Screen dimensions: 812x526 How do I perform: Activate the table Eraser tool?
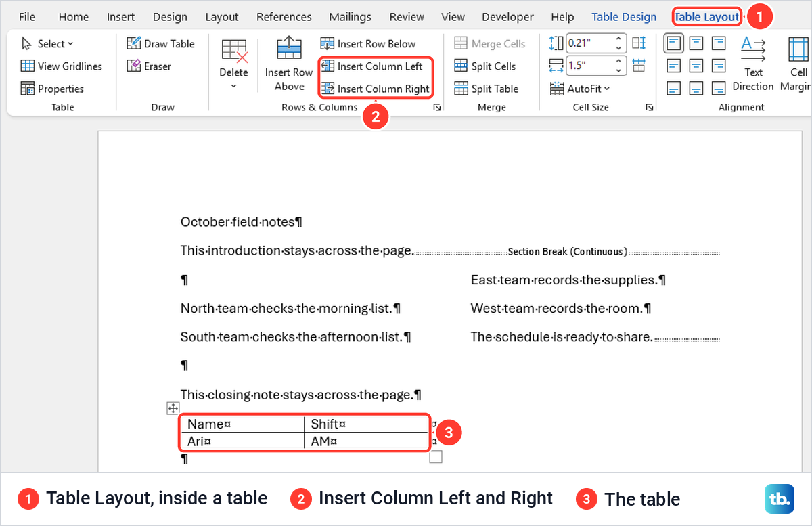pos(149,66)
